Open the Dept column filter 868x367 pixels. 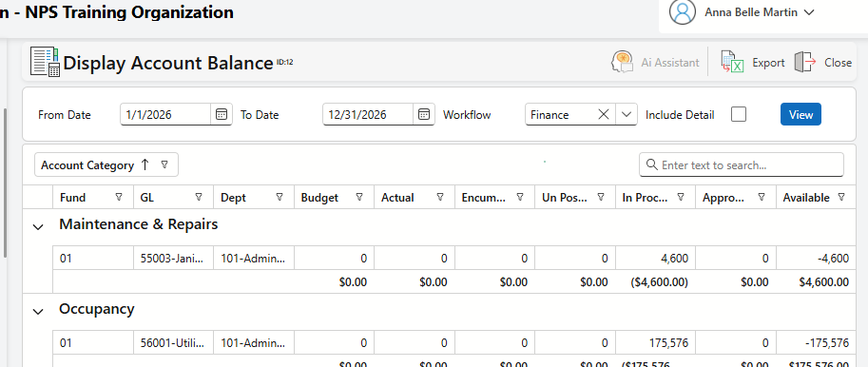[280, 197]
